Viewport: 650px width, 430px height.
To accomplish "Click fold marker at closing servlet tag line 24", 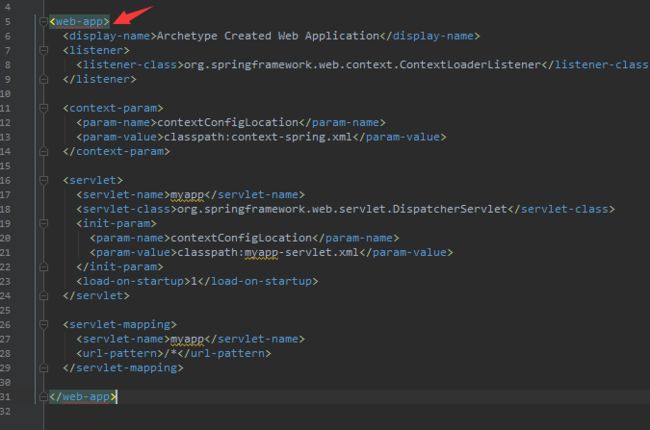I will coord(43,296).
